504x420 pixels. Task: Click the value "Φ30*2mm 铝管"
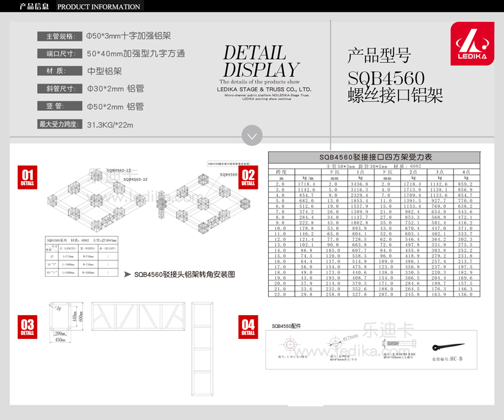click(115, 88)
